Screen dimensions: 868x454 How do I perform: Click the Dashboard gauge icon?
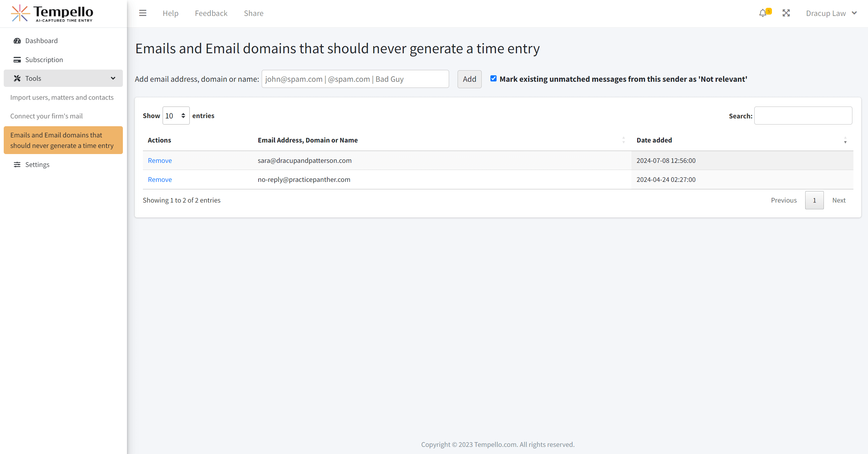pos(17,41)
